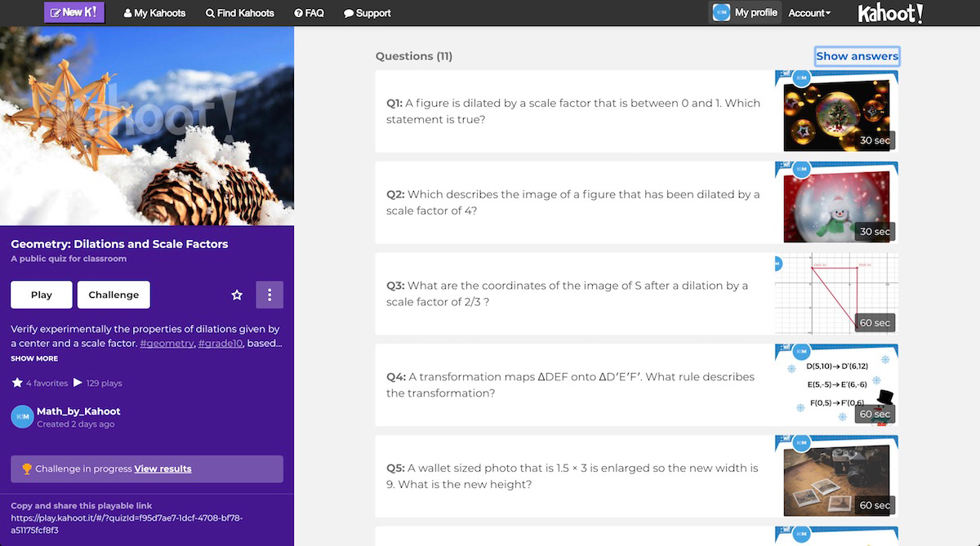980x546 pixels.
Task: Open My Kahoots in top navigation
Action: tap(154, 13)
